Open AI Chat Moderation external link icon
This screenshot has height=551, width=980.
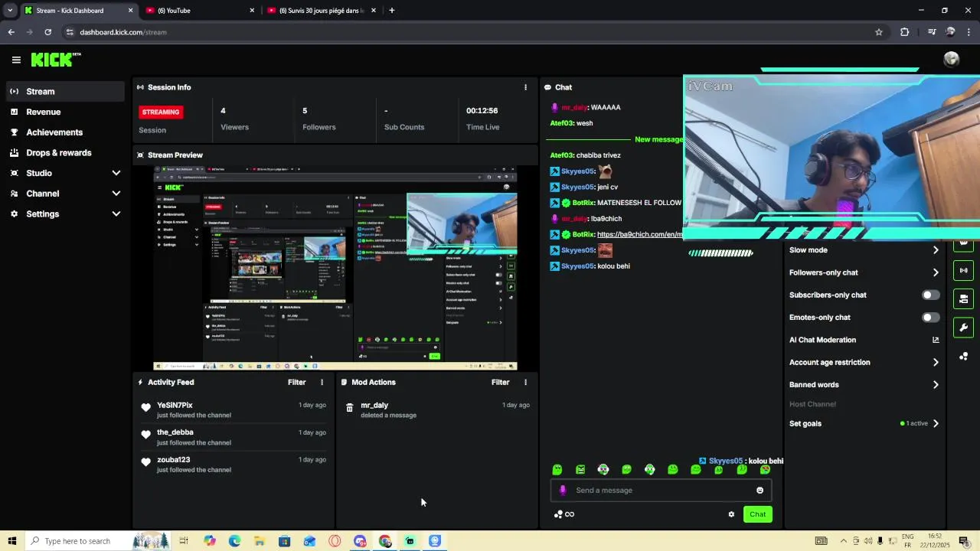point(936,340)
